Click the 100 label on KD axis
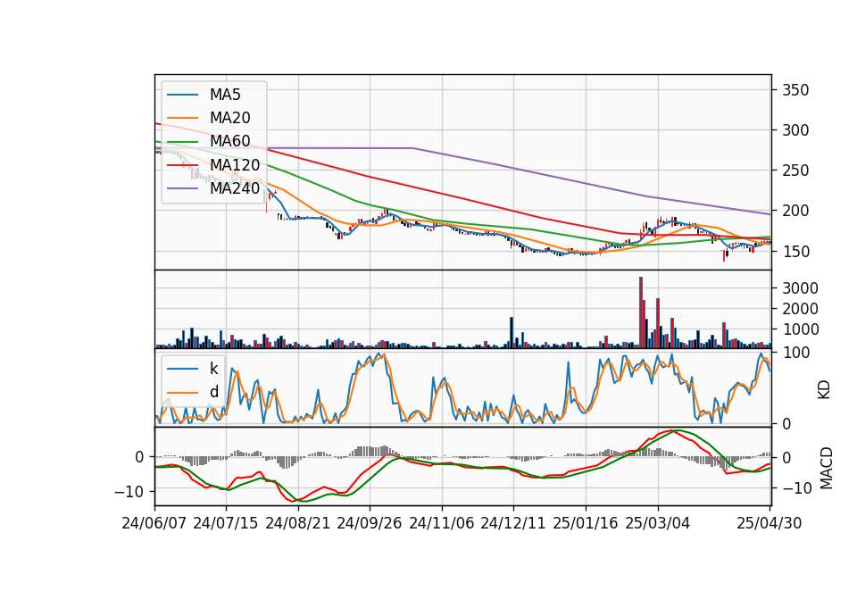The image size is (857, 616). (796, 354)
